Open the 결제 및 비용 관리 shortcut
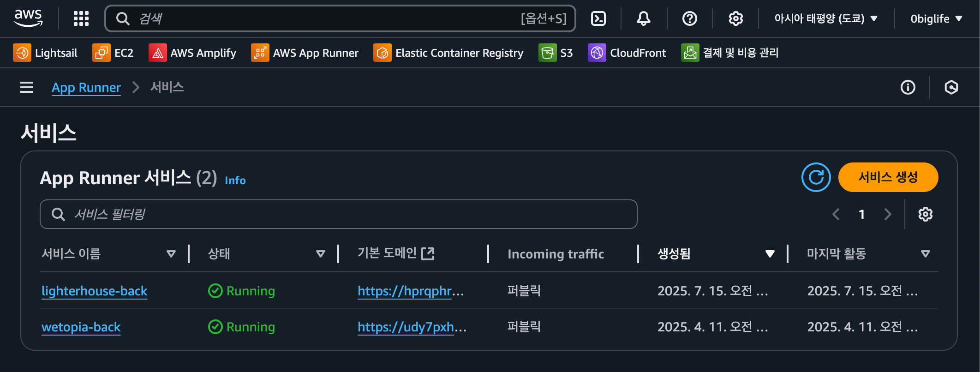Viewport: 980px width, 372px height. click(730, 53)
